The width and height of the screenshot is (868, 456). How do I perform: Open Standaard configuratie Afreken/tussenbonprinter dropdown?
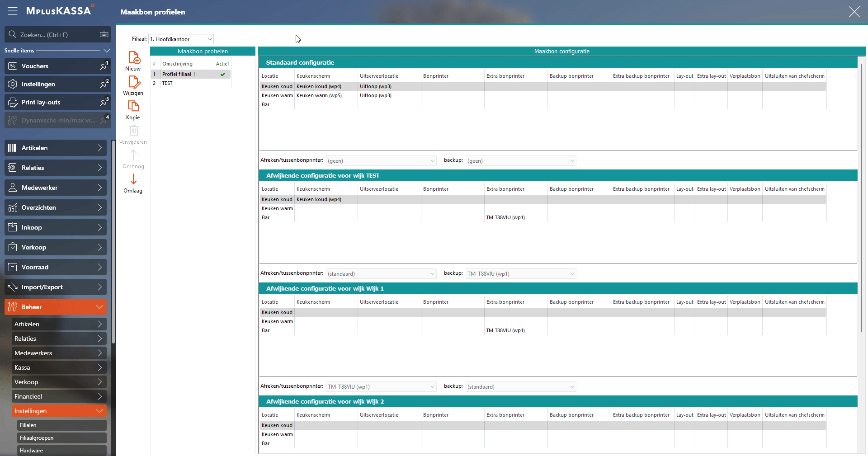pos(381,160)
